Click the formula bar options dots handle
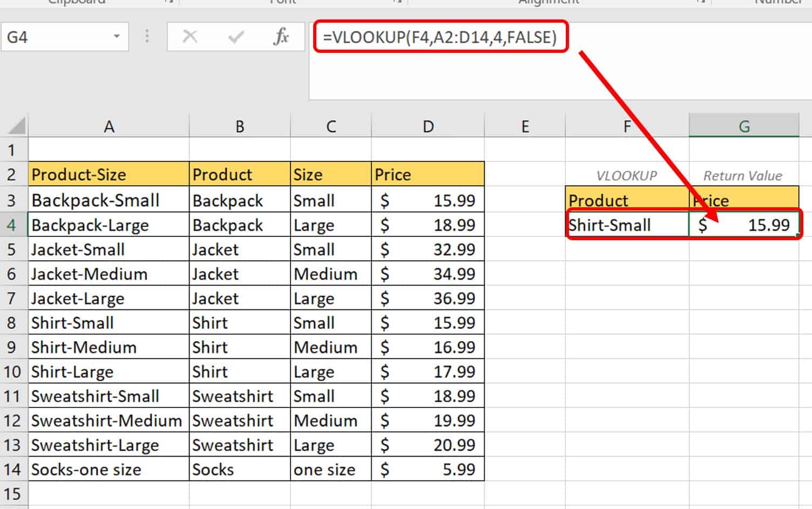This screenshot has height=509, width=812. click(147, 37)
